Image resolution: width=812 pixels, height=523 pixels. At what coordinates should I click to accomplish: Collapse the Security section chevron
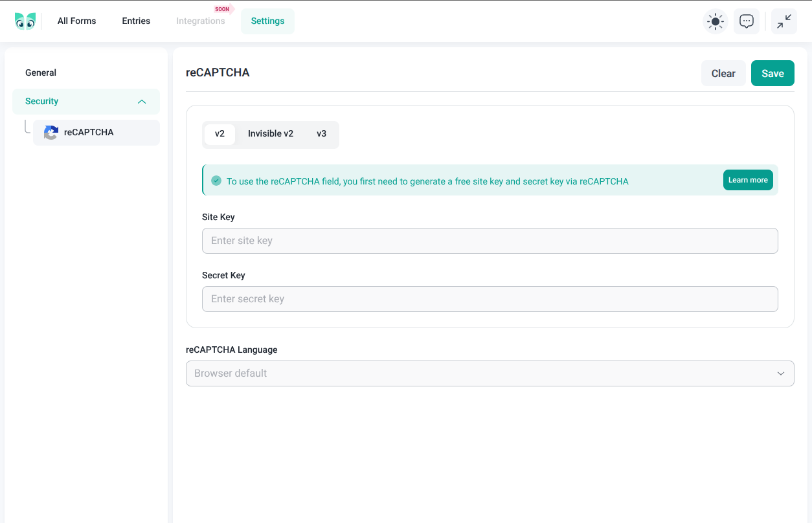tap(142, 102)
